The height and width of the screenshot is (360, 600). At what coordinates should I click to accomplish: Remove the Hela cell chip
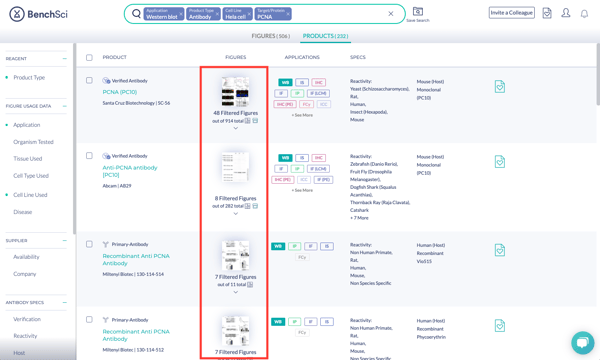(x=249, y=14)
